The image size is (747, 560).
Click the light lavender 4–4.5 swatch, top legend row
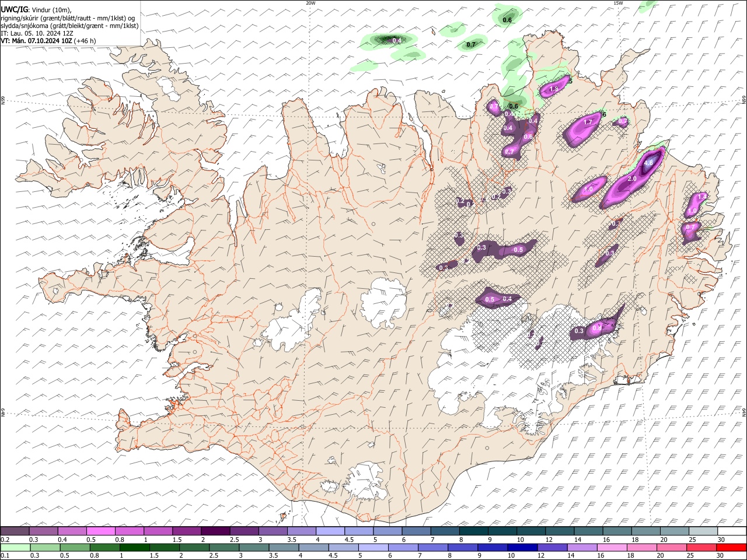coord(330,531)
